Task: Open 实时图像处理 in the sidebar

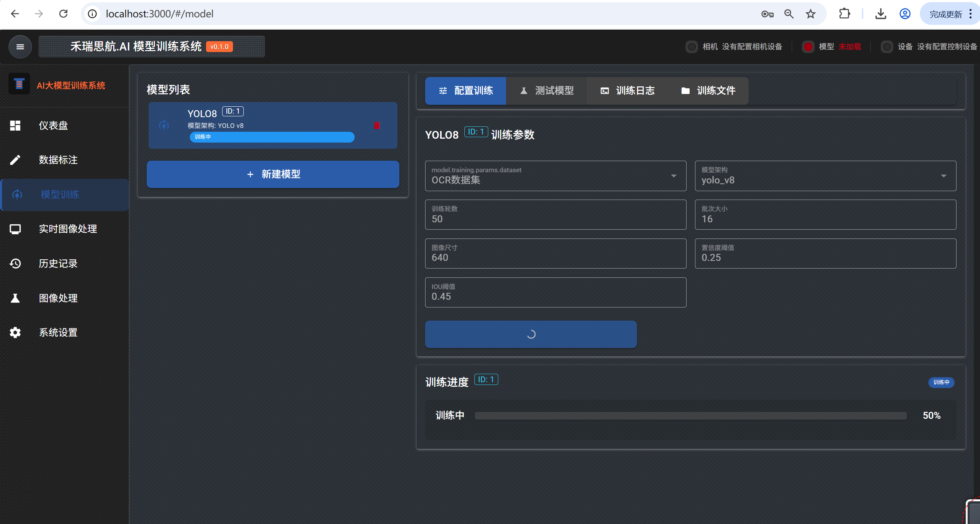Action: [65, 229]
